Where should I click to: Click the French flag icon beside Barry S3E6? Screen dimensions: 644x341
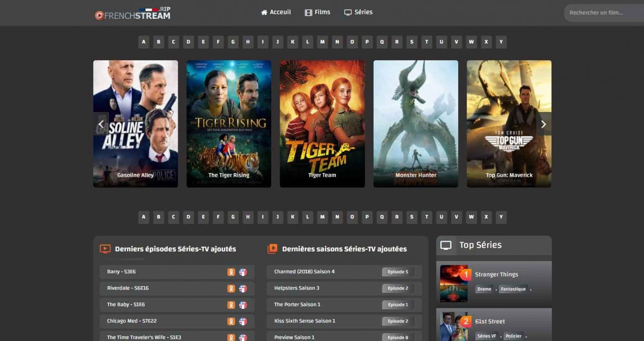coord(243,272)
